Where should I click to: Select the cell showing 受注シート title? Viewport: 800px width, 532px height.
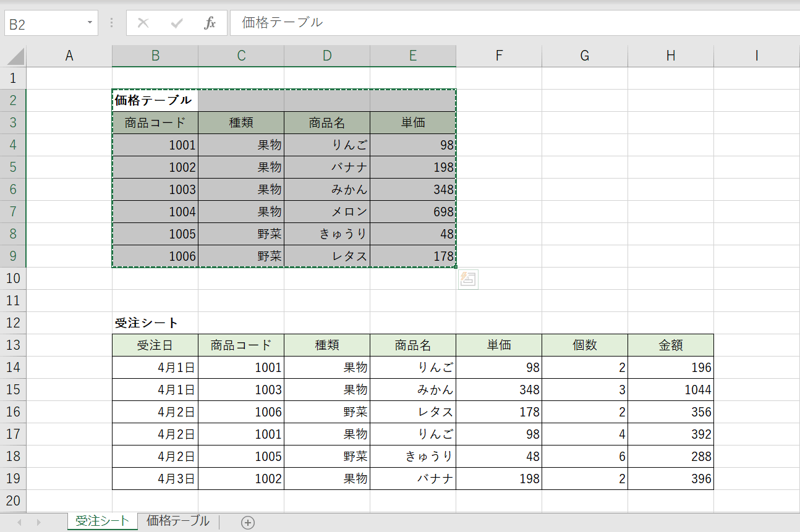pyautogui.click(x=155, y=323)
